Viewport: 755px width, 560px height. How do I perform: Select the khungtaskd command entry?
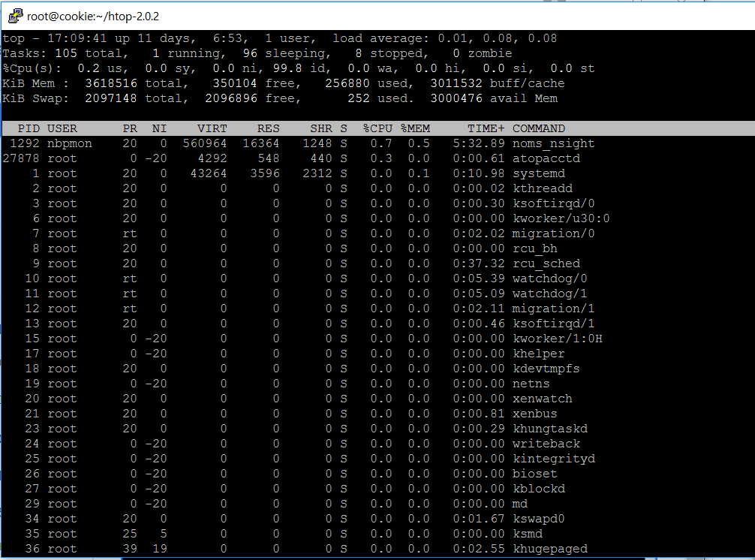point(549,429)
